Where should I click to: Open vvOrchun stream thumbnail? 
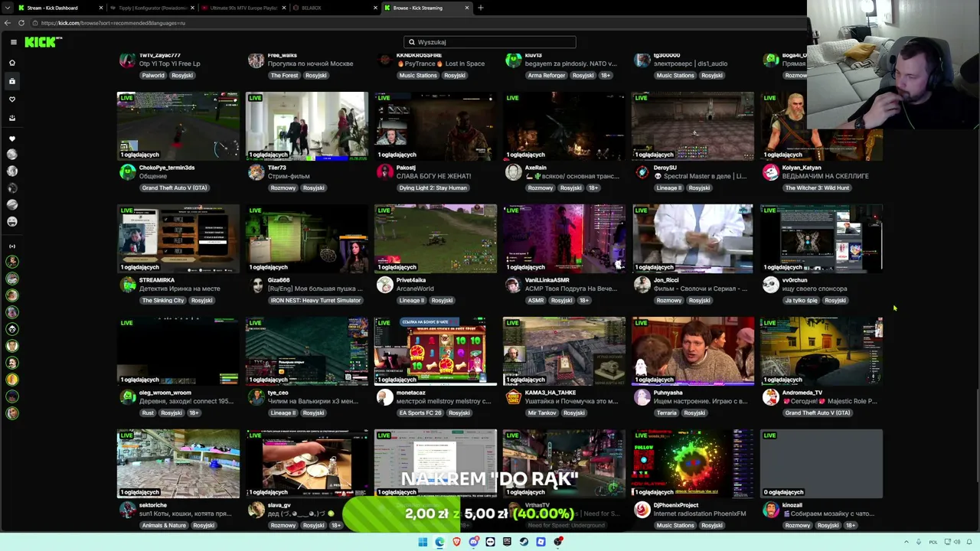pos(822,238)
